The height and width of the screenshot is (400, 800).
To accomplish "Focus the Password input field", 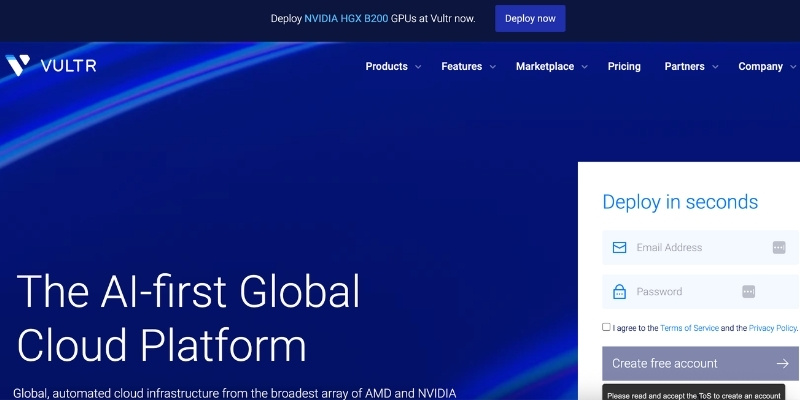I will [x=685, y=292].
